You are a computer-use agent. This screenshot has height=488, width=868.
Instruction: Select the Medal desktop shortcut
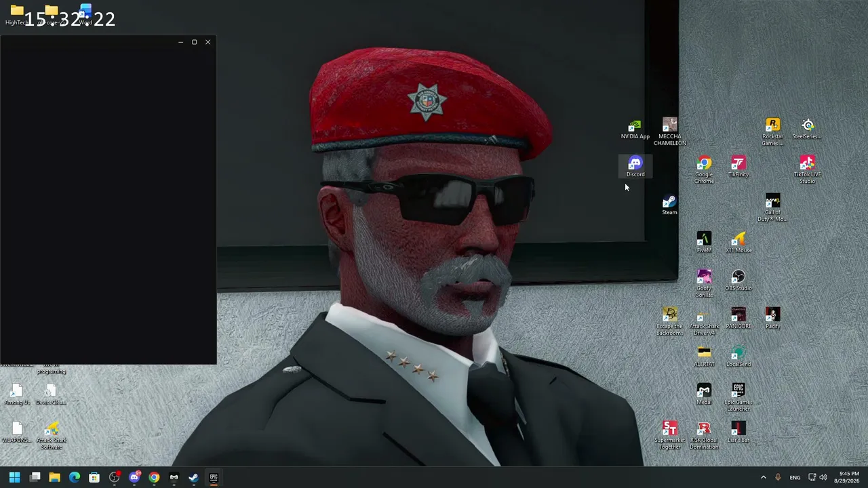[704, 394]
